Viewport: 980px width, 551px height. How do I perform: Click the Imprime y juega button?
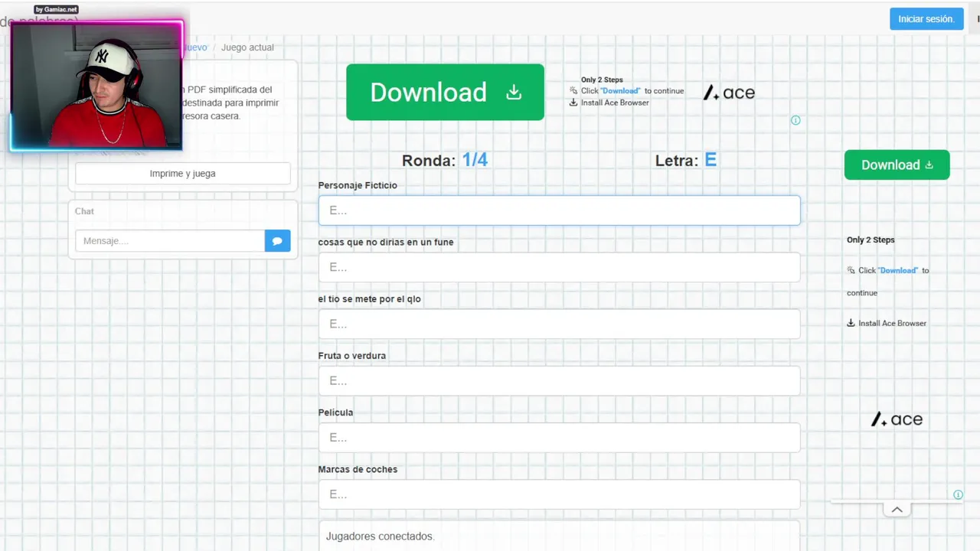(x=182, y=174)
